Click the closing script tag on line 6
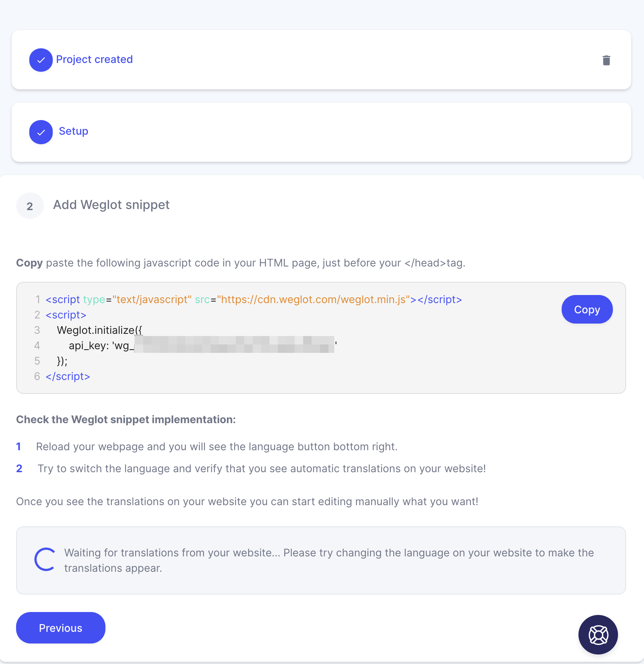This screenshot has width=644, height=664. 68,376
